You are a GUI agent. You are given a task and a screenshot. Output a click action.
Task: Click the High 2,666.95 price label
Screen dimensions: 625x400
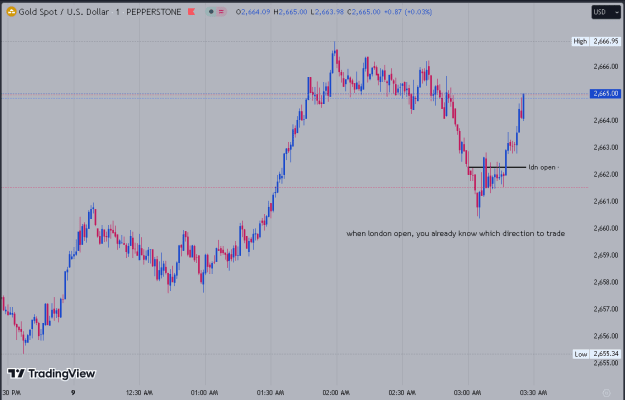pyautogui.click(x=596, y=41)
